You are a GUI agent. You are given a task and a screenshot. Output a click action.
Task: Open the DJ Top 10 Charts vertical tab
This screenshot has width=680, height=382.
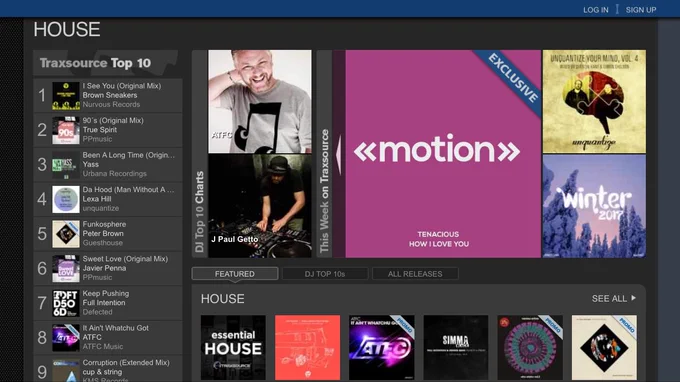(199, 154)
